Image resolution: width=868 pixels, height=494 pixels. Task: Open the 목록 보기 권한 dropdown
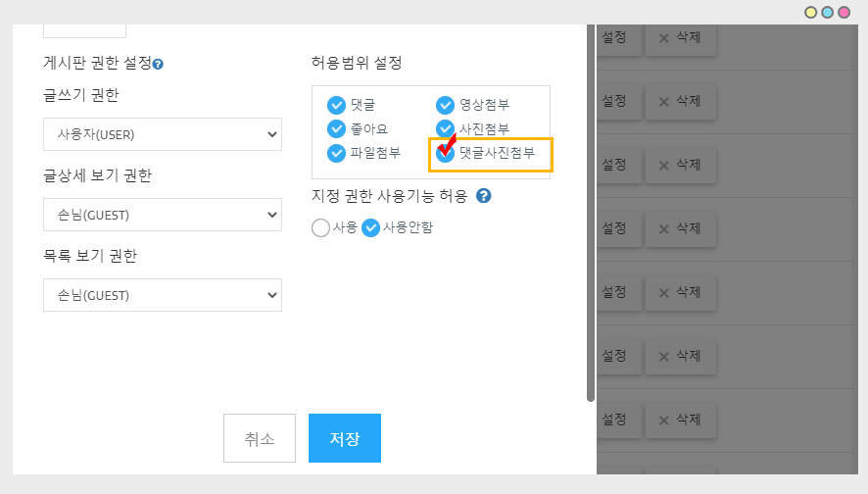pyautogui.click(x=163, y=295)
